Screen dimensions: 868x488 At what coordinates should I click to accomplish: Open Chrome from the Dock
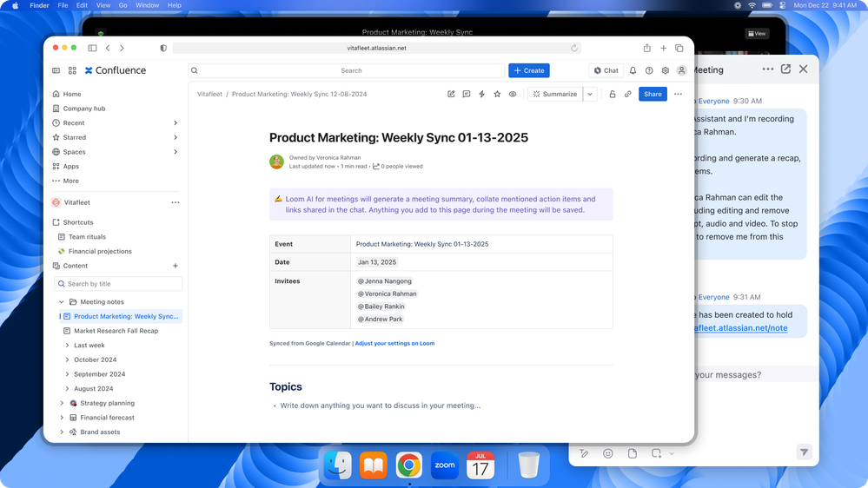click(408, 465)
